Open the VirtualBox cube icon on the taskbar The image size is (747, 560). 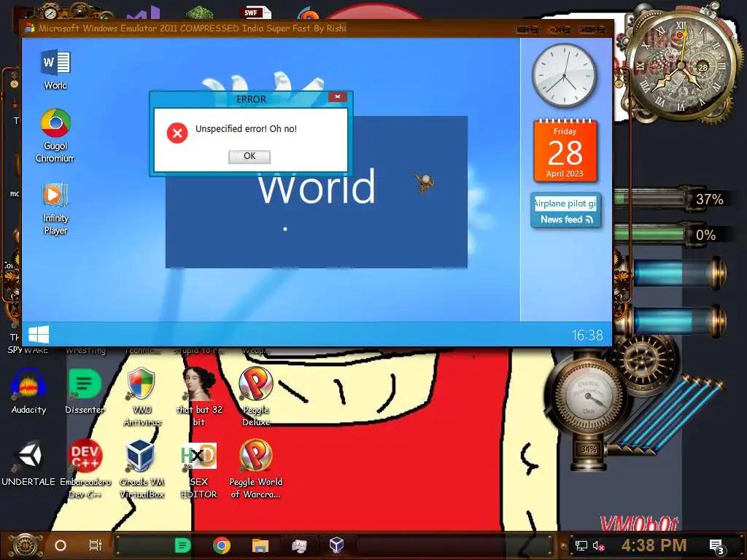click(337, 545)
